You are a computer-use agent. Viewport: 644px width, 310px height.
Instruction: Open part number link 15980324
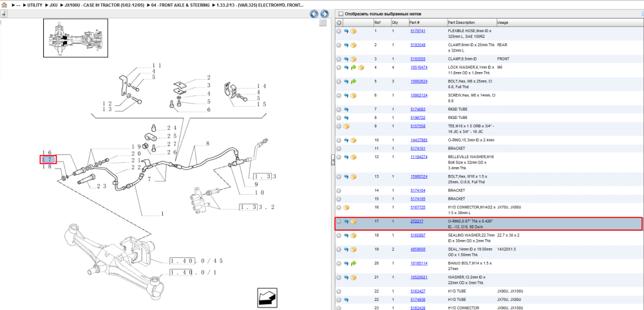[x=419, y=177]
